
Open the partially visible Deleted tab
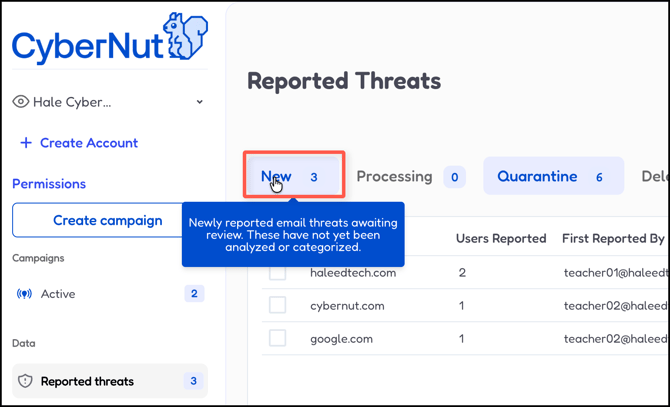(x=655, y=176)
